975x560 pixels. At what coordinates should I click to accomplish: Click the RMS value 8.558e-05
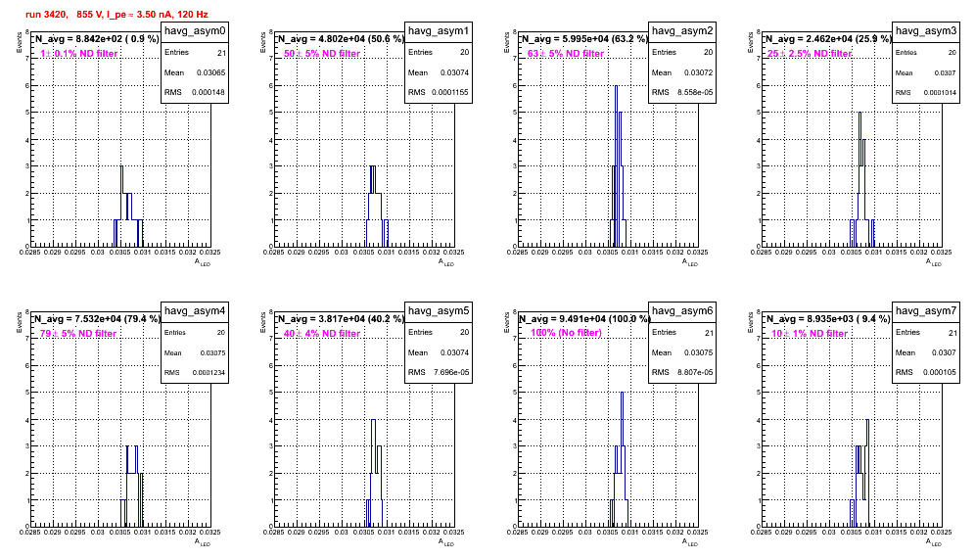[x=696, y=92]
